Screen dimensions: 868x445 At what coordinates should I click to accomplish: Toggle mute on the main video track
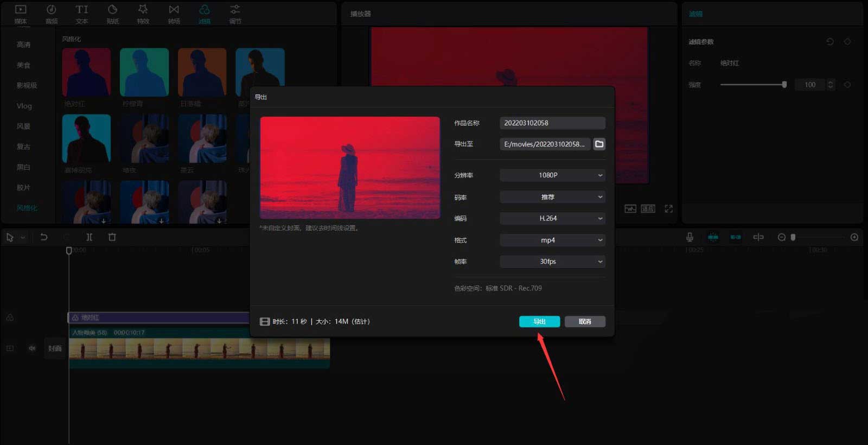tap(32, 348)
